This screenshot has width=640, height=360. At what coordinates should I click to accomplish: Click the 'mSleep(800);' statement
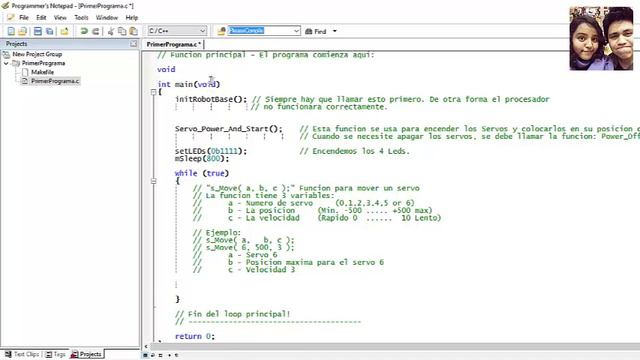[x=202, y=159]
